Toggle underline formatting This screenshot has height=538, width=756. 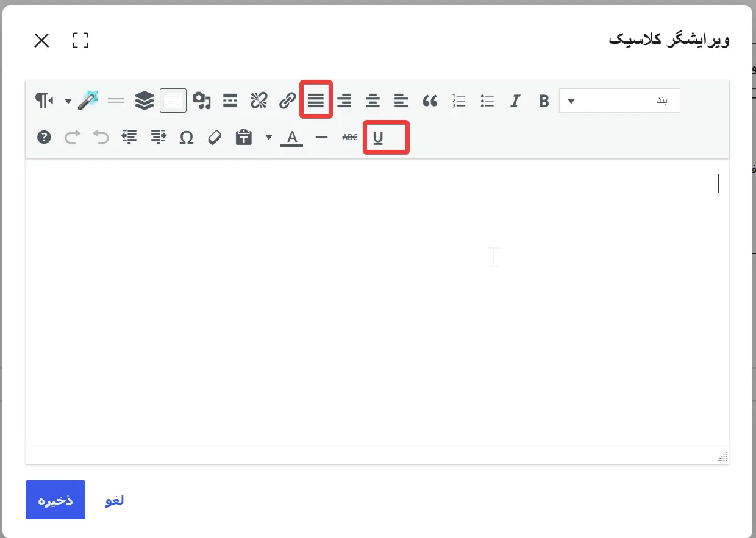point(378,138)
